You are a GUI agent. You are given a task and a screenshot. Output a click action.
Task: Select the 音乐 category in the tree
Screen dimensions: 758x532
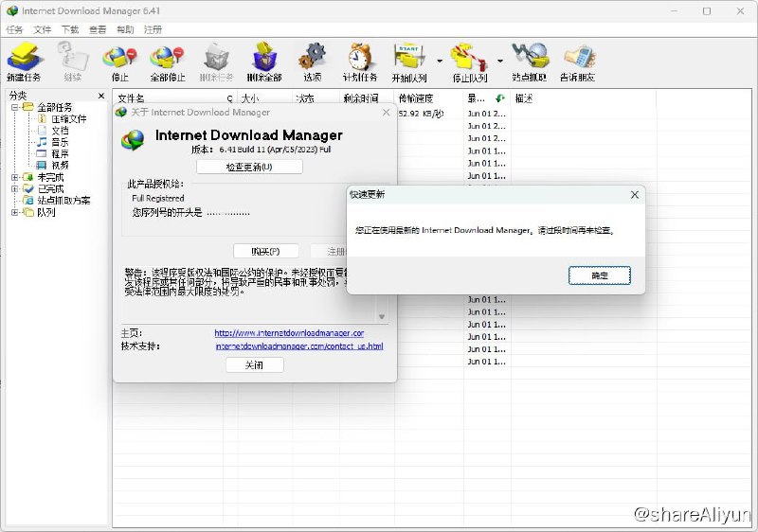[59, 142]
